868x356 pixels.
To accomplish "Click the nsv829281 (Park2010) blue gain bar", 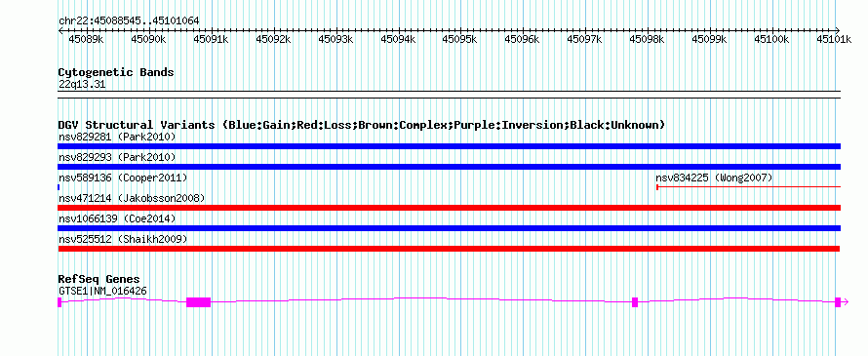I will [449, 146].
